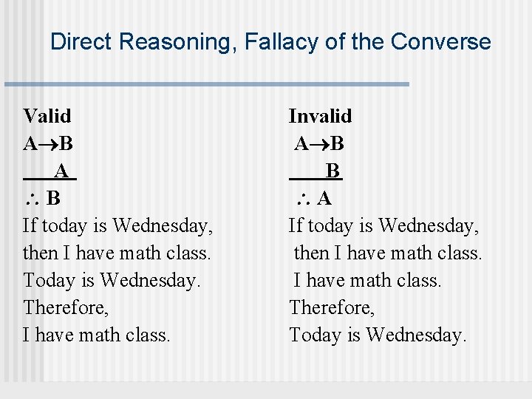The height and width of the screenshot is (399, 532).
Task: Click 'Therefore,' in the Valid column
Action: point(66,308)
